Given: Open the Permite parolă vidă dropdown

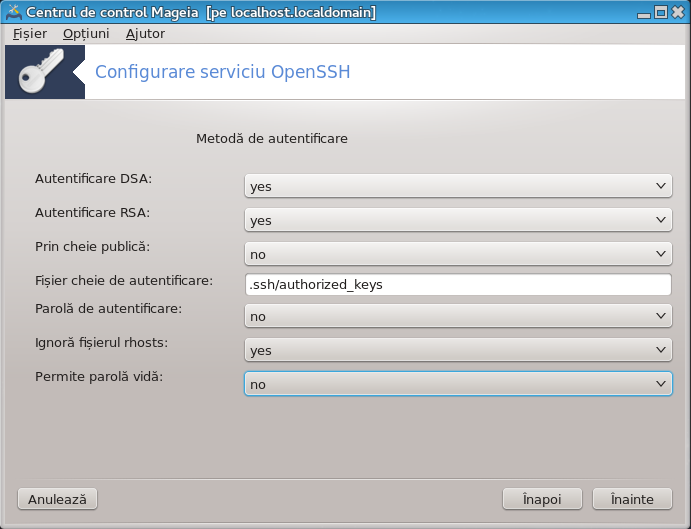Looking at the screenshot, I should click(x=458, y=384).
